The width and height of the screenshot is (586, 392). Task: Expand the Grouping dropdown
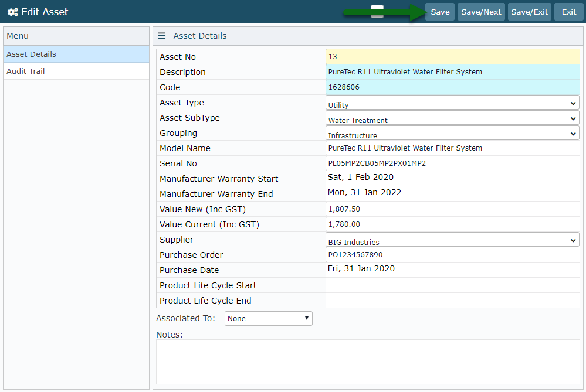click(x=453, y=133)
